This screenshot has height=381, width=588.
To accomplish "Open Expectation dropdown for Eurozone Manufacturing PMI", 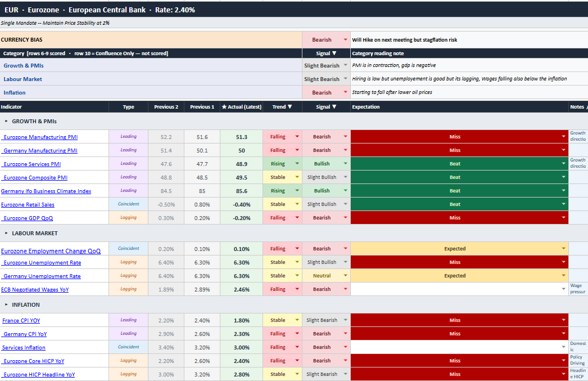I will (563, 137).
